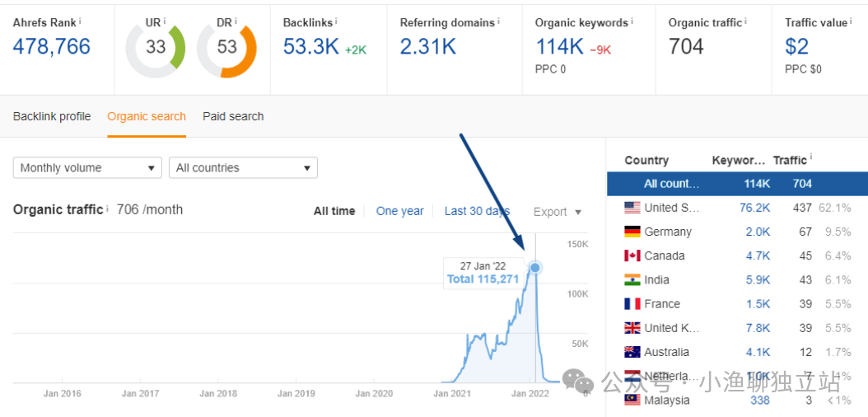This screenshot has width=868, height=417.
Task: Click the info icon beside UR
Action: pos(165,21)
